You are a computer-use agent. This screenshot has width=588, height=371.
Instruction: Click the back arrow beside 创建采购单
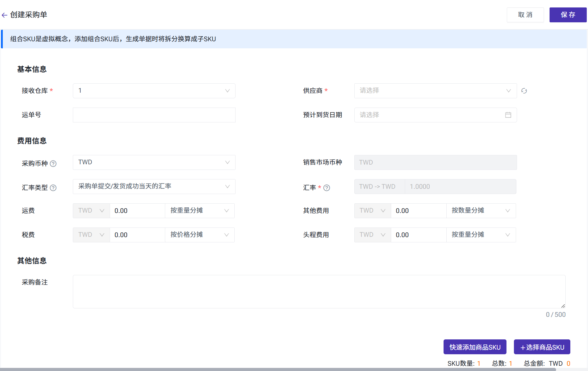click(x=4, y=15)
